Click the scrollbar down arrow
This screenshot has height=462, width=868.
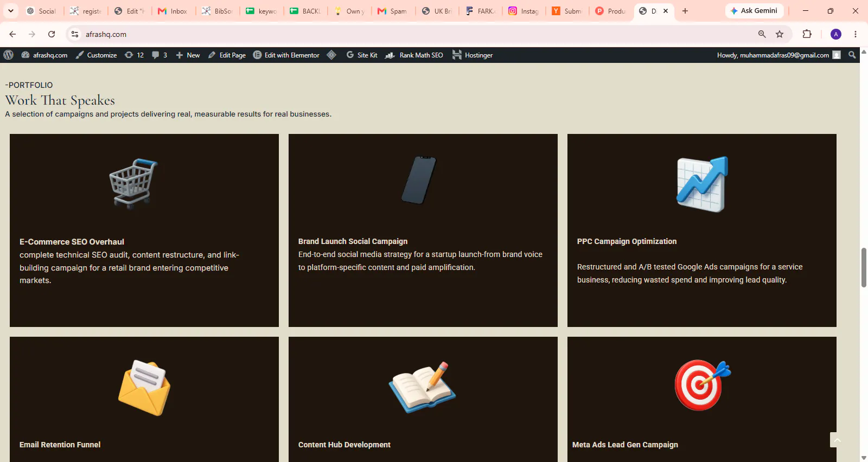click(x=864, y=458)
